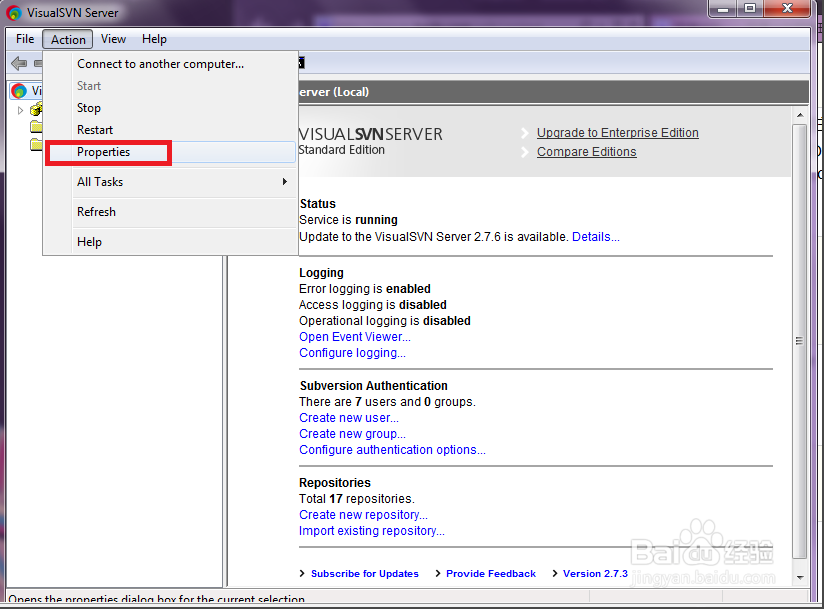Click Version 2.7.3 link
824x609 pixels.
[x=595, y=574]
